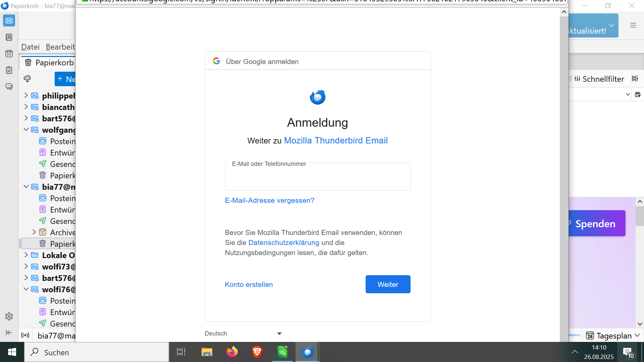
Task: Open the Bearbeiten menu
Action: point(60,47)
